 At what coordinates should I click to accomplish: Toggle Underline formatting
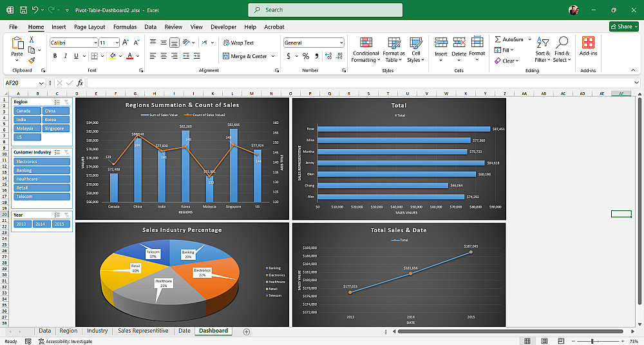[x=76, y=56]
